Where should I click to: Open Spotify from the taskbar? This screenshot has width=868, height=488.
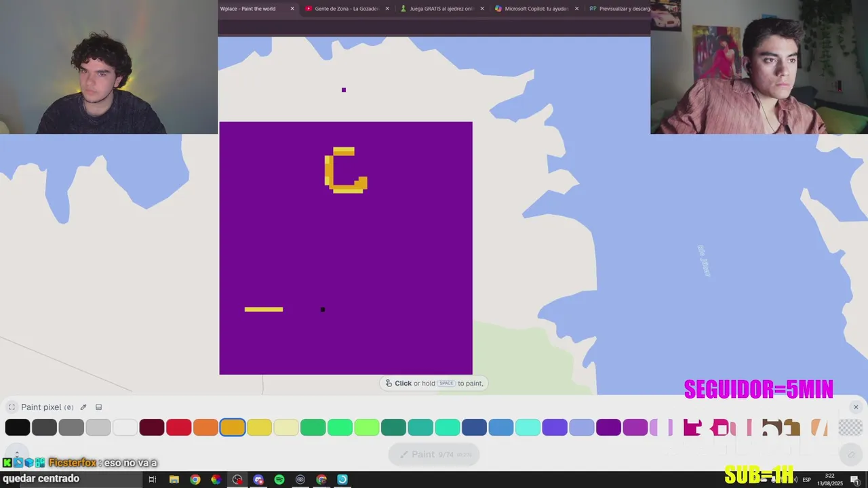click(x=279, y=479)
